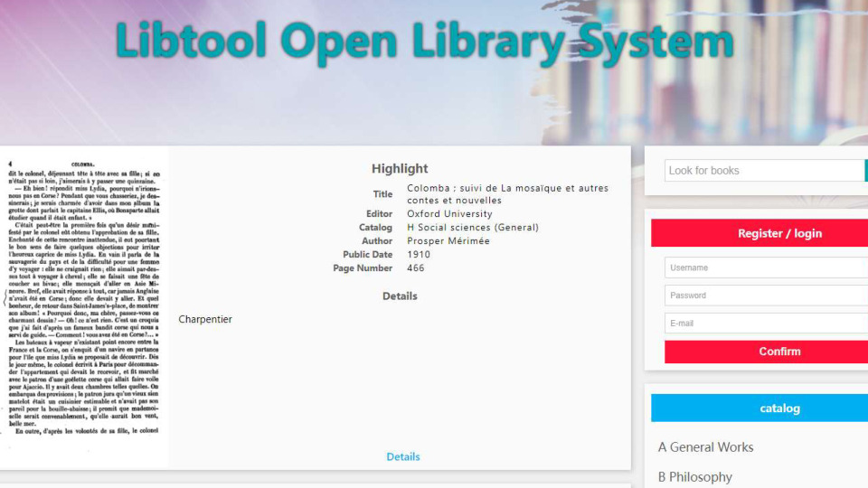This screenshot has width=868, height=488.
Task: Click the book title Colomba text
Action: pos(507,194)
